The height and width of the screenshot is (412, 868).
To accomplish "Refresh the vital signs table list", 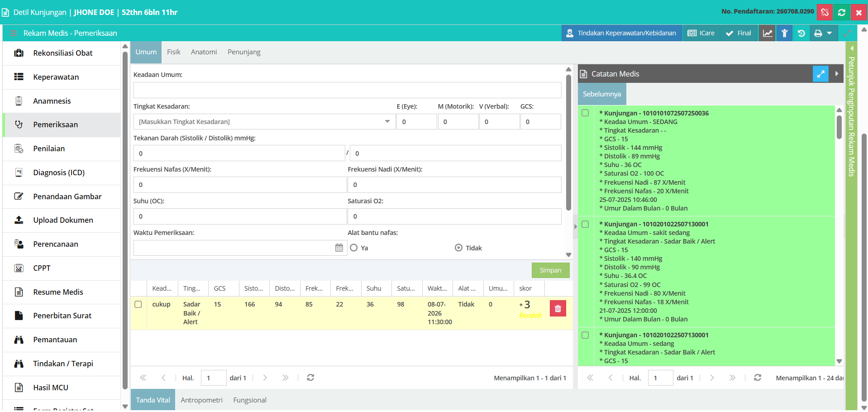I will (x=310, y=378).
